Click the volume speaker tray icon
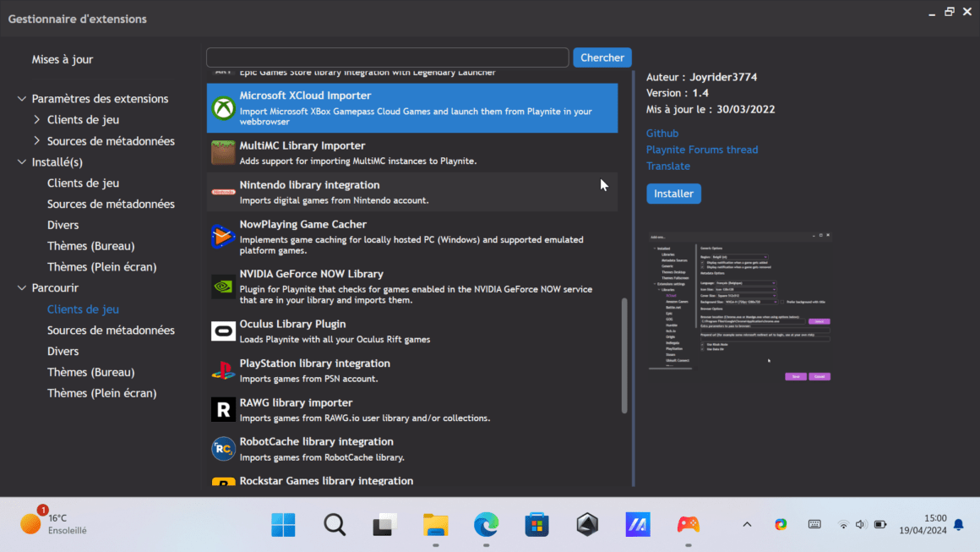The height and width of the screenshot is (552, 980). point(861,524)
